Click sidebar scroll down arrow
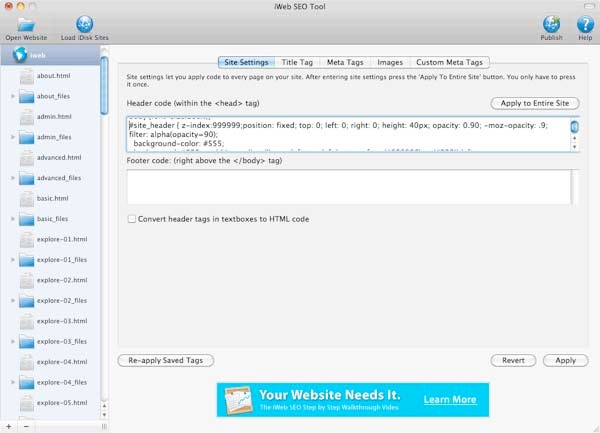600x433 pixels. point(104,415)
